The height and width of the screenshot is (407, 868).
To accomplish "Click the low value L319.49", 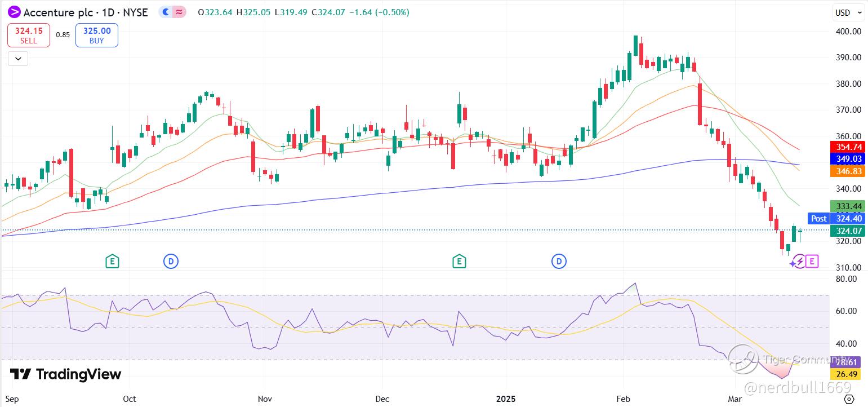I will point(290,12).
